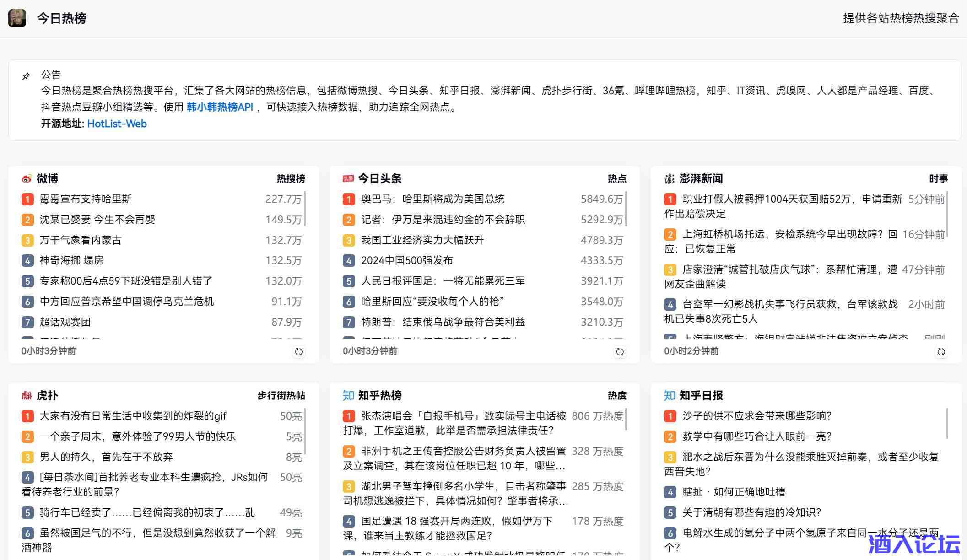This screenshot has width=967, height=560.
Task: Click the 今日热榜 site title
Action: 61,18
